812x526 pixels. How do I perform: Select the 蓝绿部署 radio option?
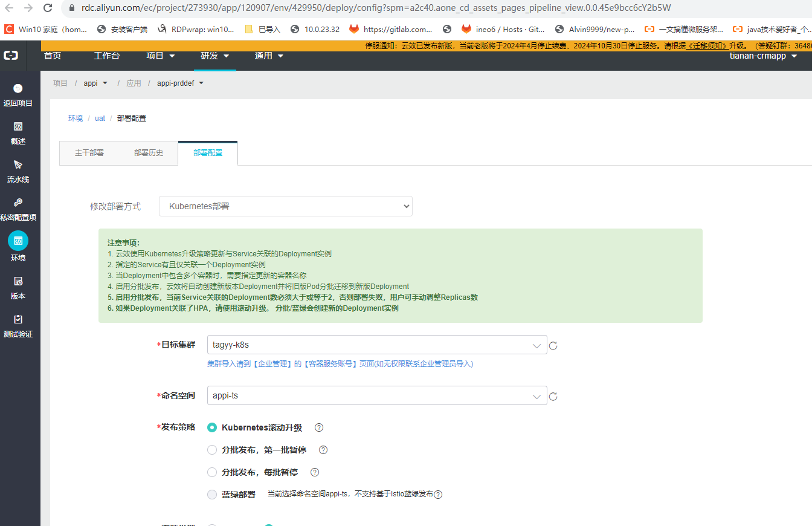tap(212, 495)
